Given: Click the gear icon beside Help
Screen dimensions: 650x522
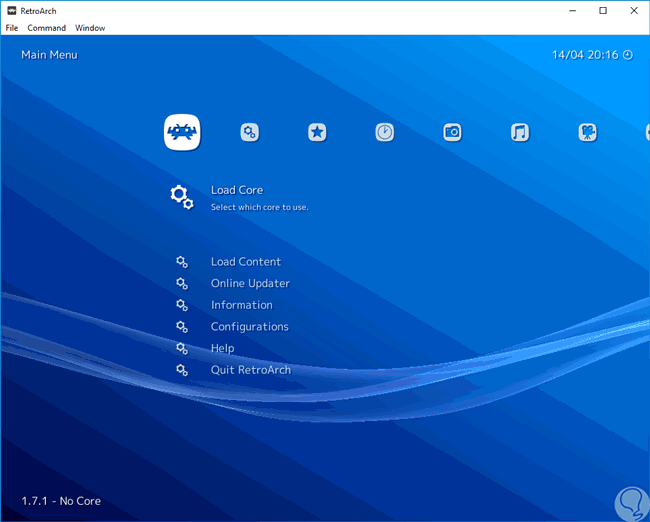Looking at the screenshot, I should pyautogui.click(x=182, y=348).
